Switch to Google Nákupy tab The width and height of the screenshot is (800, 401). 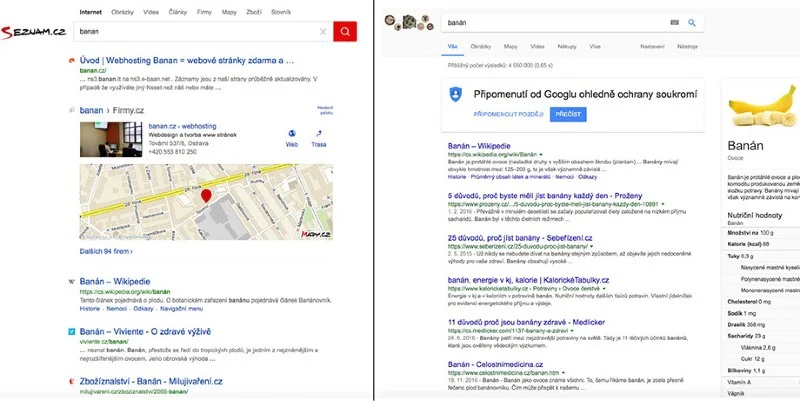tap(567, 46)
